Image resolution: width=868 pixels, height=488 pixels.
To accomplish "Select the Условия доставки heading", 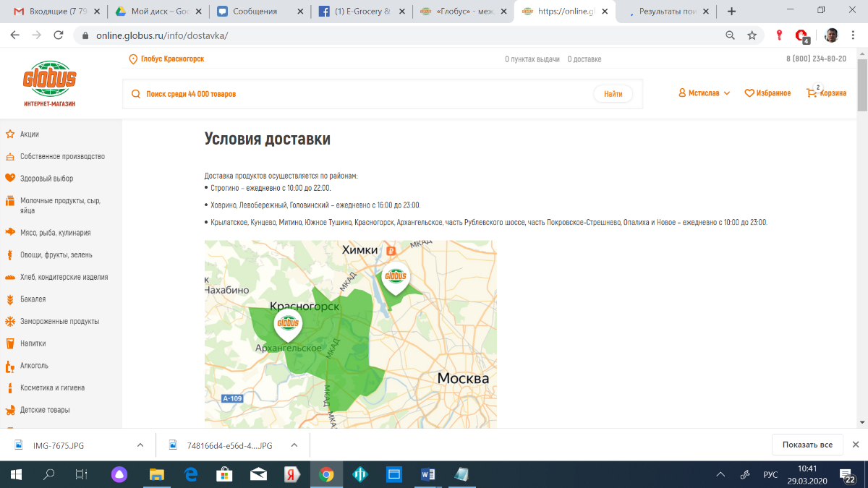I will point(268,139).
